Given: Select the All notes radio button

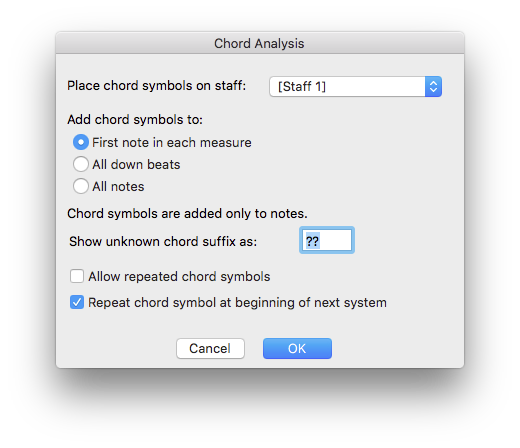Looking at the screenshot, I should [x=81, y=186].
